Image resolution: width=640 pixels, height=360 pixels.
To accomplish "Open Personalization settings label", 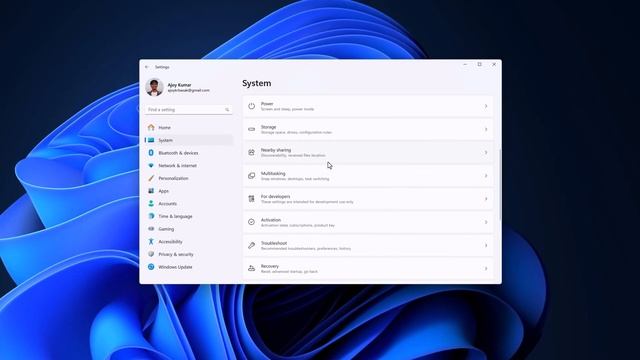I will point(173,178).
